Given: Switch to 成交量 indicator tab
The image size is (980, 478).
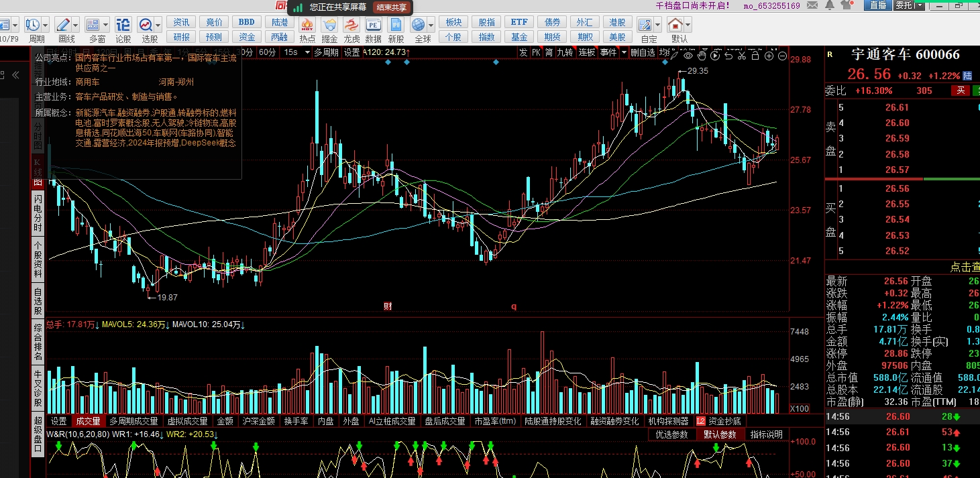Looking at the screenshot, I should (88, 421).
